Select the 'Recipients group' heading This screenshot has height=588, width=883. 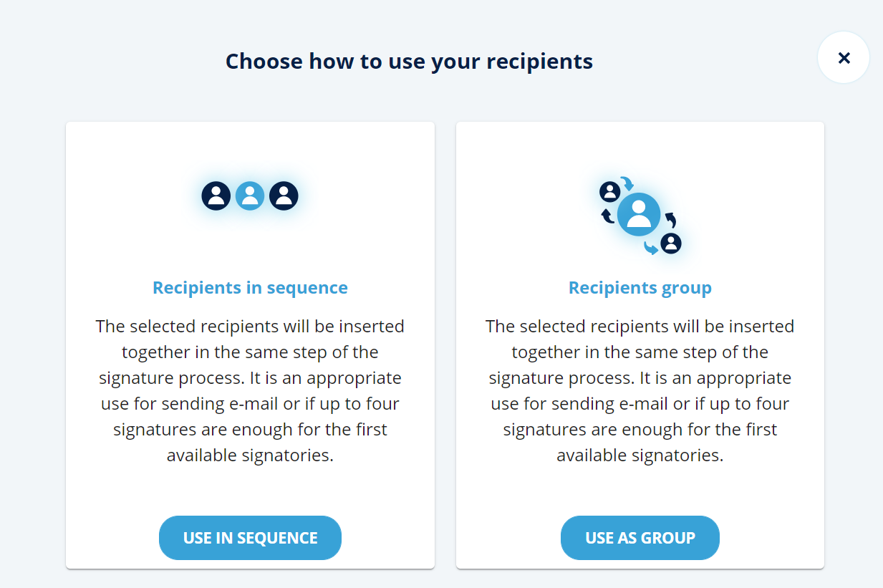pos(640,288)
